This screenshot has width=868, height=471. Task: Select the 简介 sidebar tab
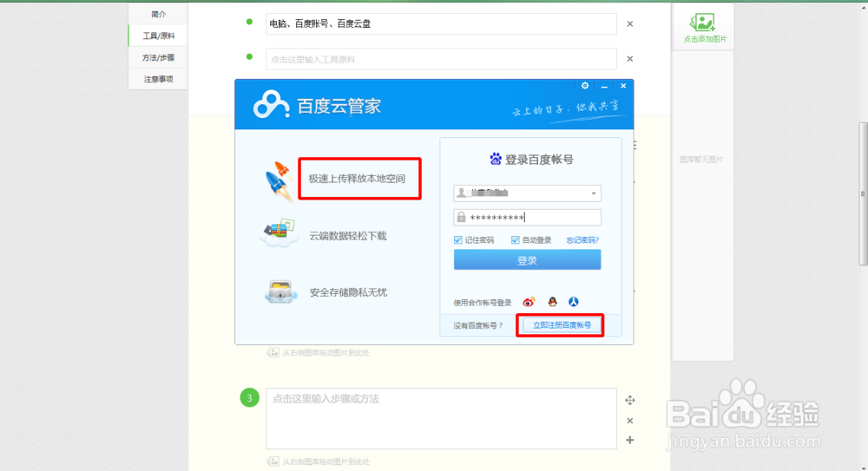pyautogui.click(x=158, y=14)
